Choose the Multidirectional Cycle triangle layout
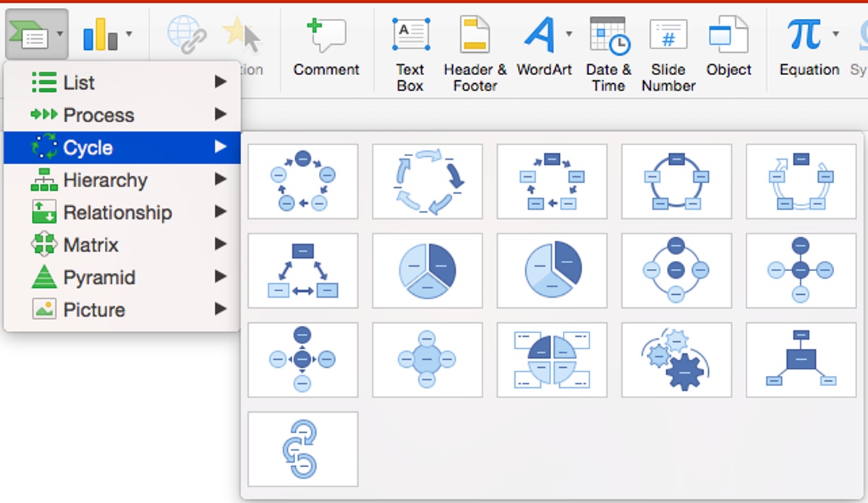868x503 pixels. tap(303, 271)
